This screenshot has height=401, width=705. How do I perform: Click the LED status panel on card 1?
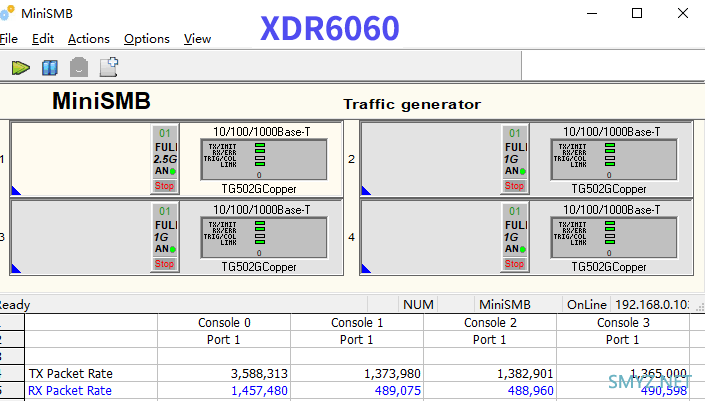point(264,160)
